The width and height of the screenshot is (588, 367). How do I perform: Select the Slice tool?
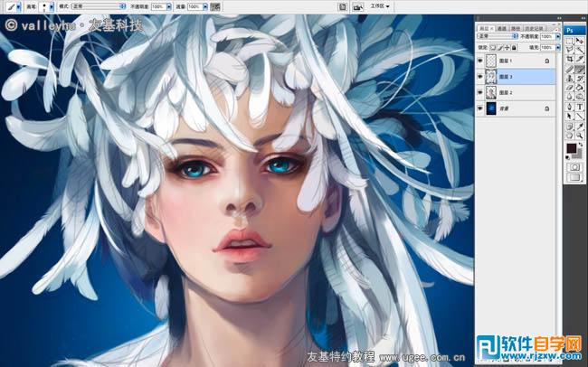click(580, 59)
